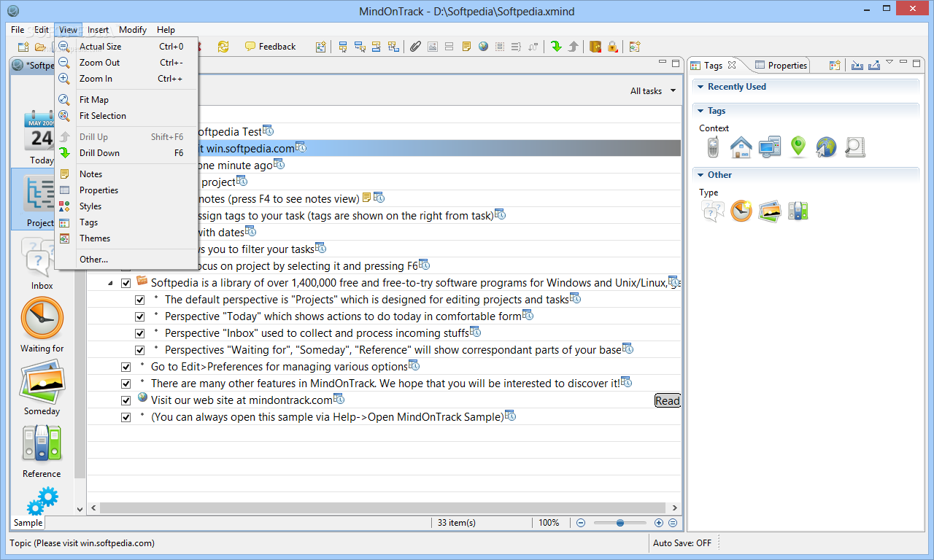The height and width of the screenshot is (560, 934).
Task: Toggle checkbox for 'There are many other features' task
Action: pos(126,384)
